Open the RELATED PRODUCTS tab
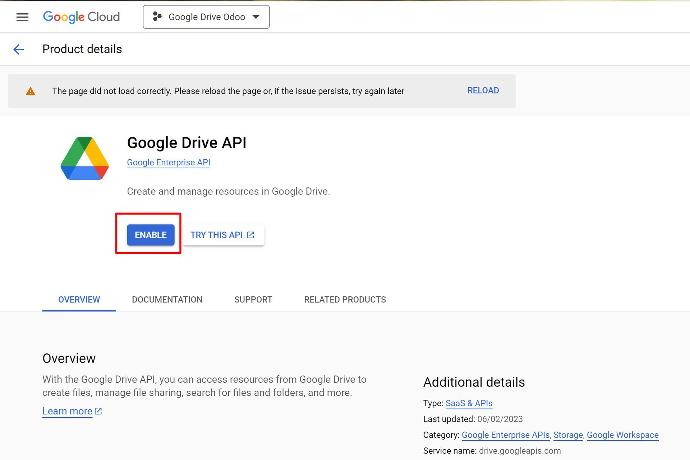The image size is (690, 460). point(345,299)
